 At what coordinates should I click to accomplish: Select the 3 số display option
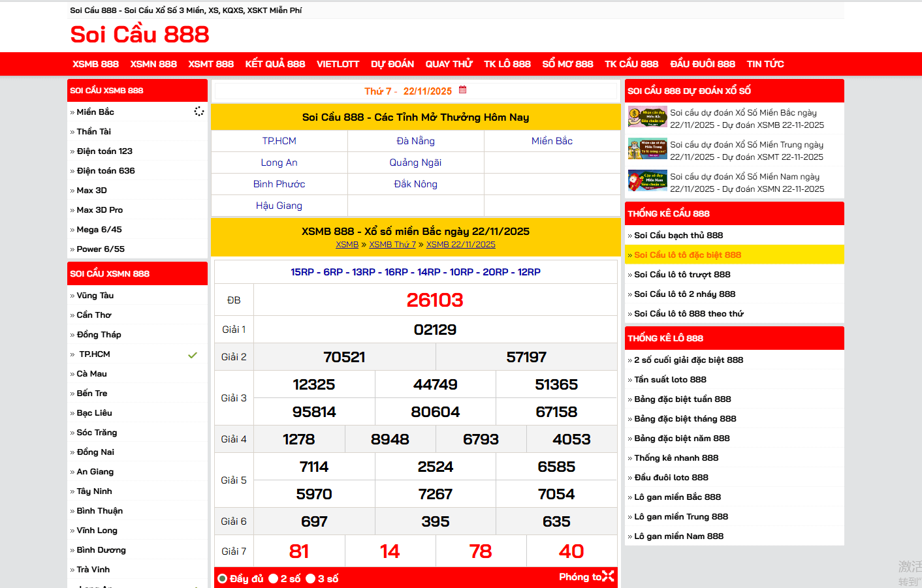(311, 577)
